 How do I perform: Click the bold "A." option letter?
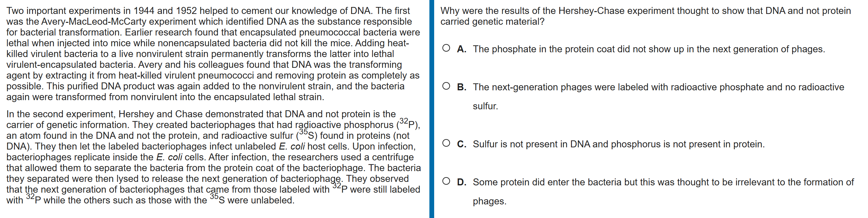462,49
